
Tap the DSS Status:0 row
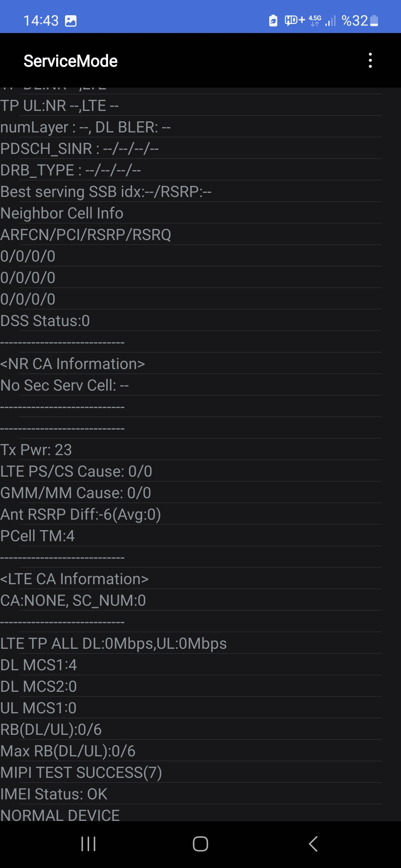click(191, 320)
